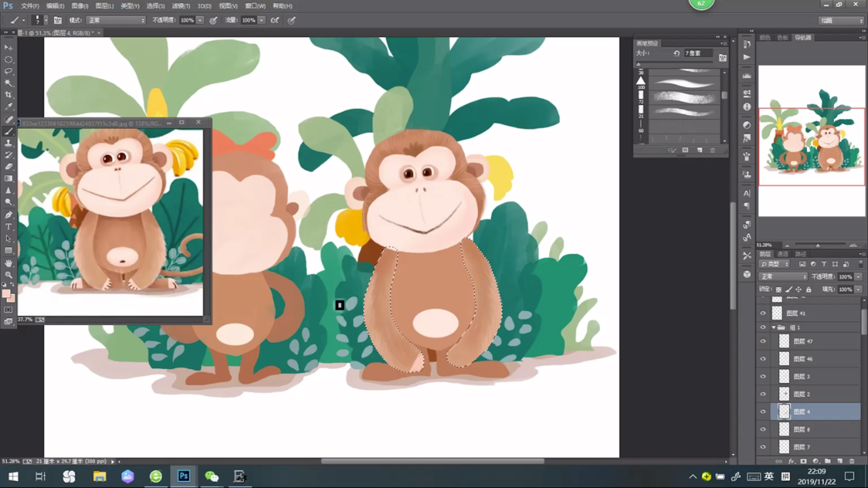
Task: Delete layer with trash icon
Action: click(x=852, y=461)
